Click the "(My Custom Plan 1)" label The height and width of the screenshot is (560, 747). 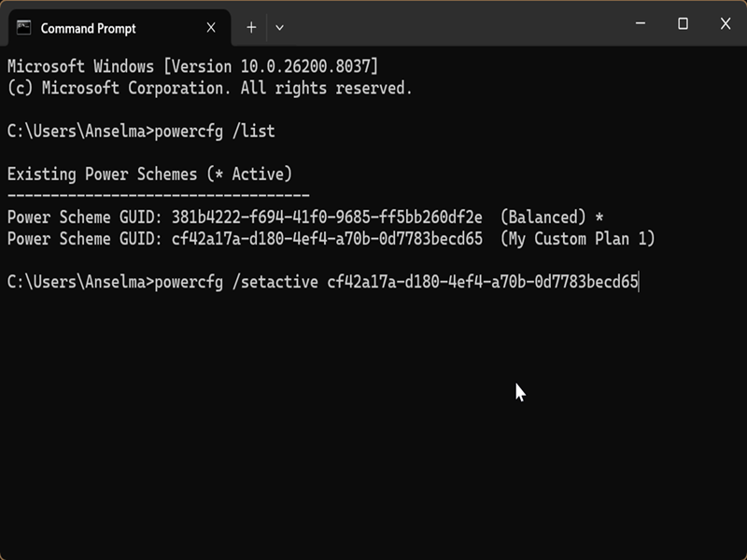pyautogui.click(x=578, y=239)
